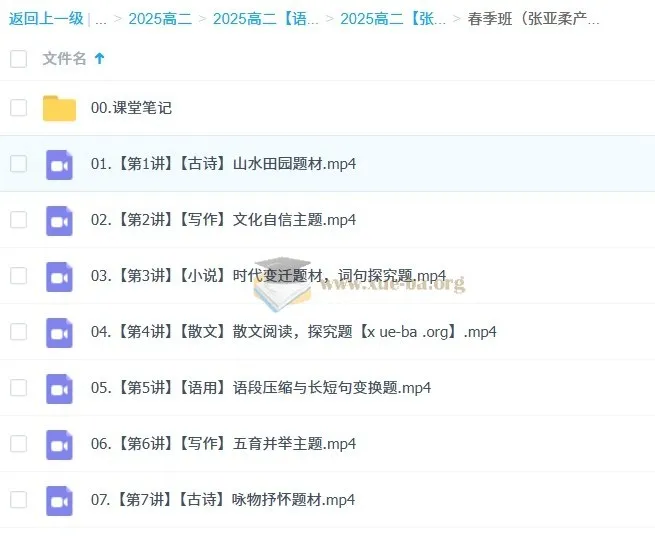
Task: Select checkbox for 07.【第7讲】【古诗】 row
Action: [x=18, y=500]
